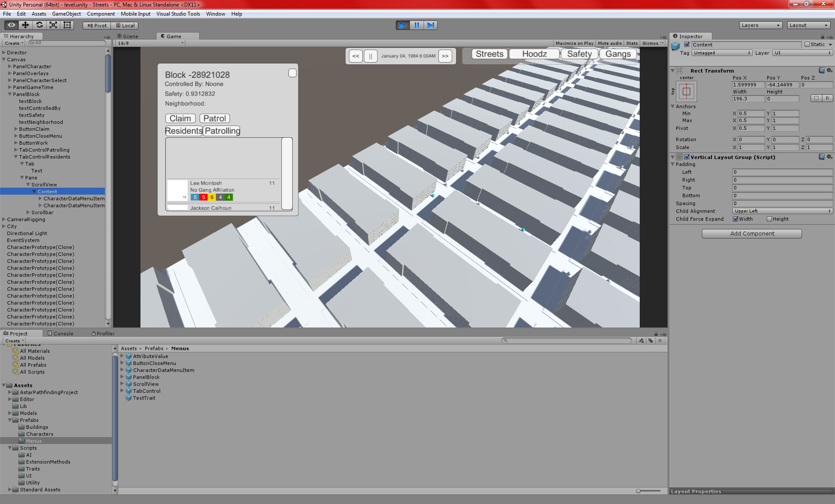
Task: Open the 16:9 aspect ratio dropdown
Action: coord(150,43)
